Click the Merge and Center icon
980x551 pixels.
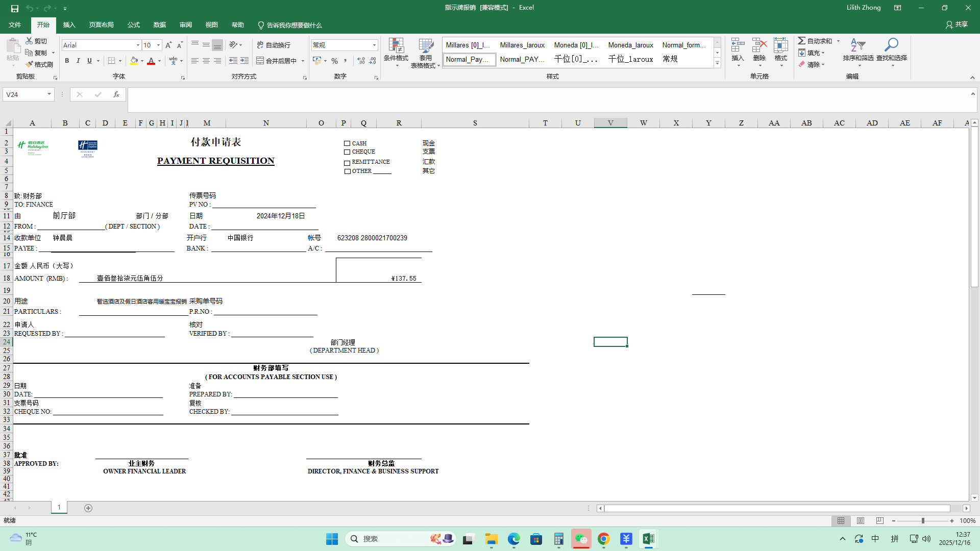[x=260, y=61]
